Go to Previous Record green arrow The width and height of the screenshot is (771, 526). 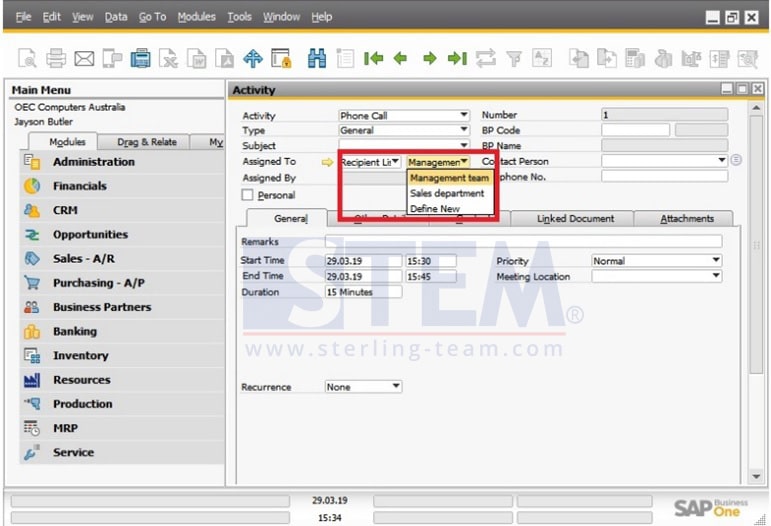[x=401, y=58]
